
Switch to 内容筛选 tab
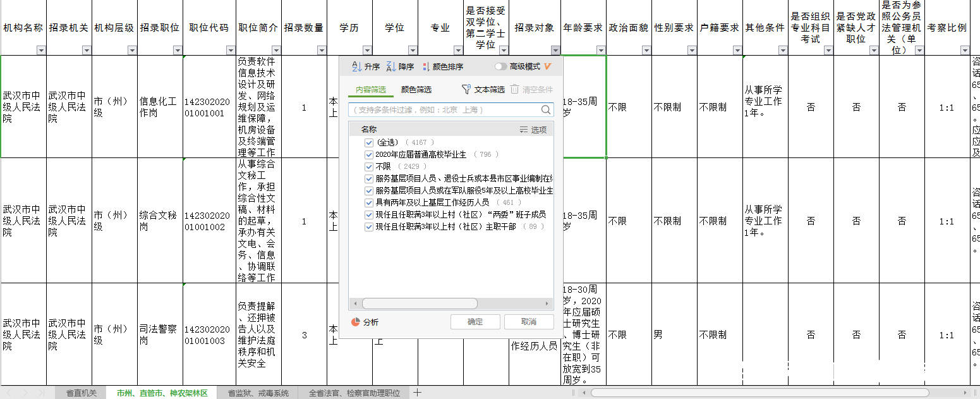pos(370,90)
